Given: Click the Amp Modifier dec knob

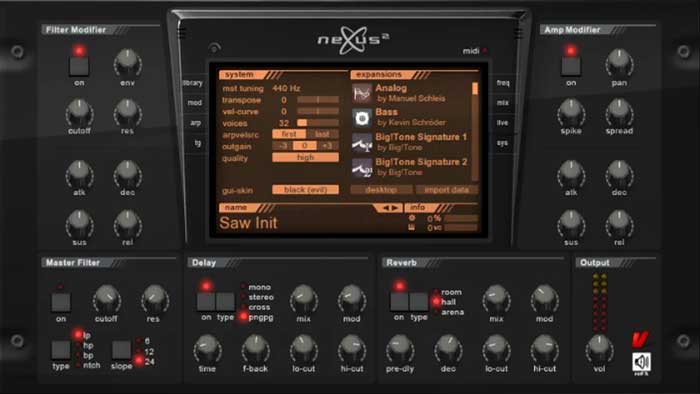Looking at the screenshot, I should click(x=619, y=174).
